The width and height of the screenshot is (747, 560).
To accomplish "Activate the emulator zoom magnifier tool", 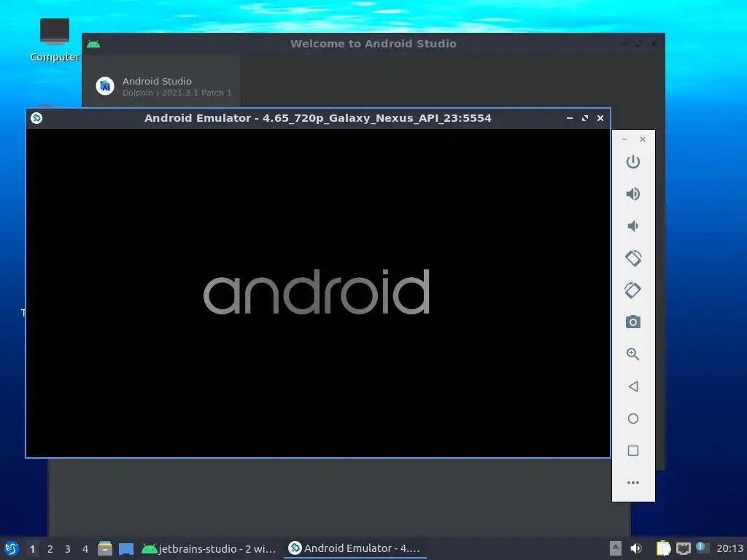I will tap(632, 354).
